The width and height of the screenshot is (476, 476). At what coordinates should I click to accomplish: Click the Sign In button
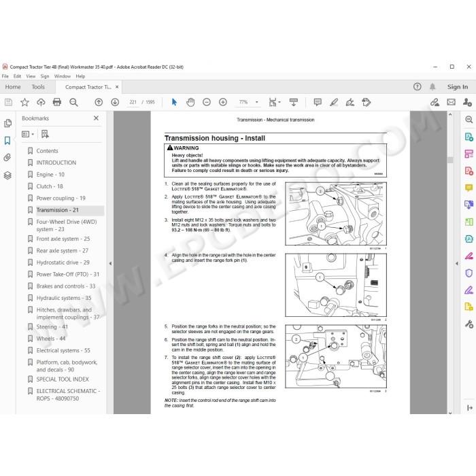tap(457, 87)
